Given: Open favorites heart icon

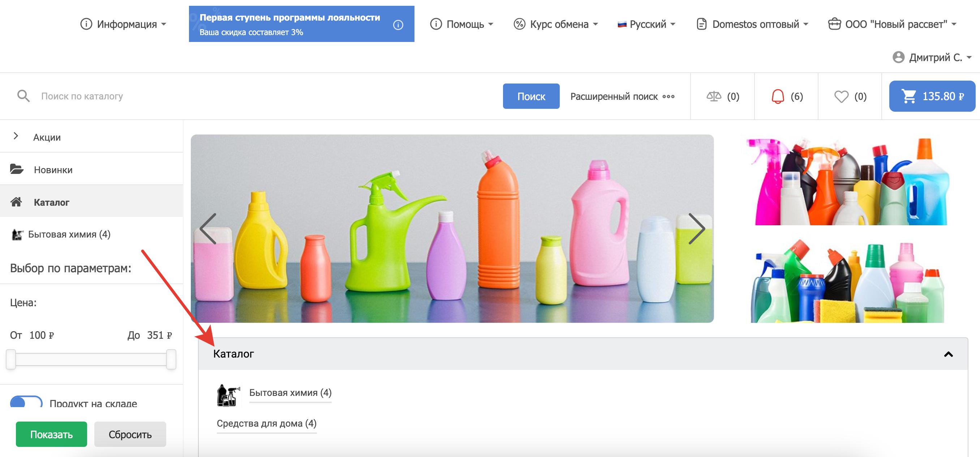Looking at the screenshot, I should point(841,96).
